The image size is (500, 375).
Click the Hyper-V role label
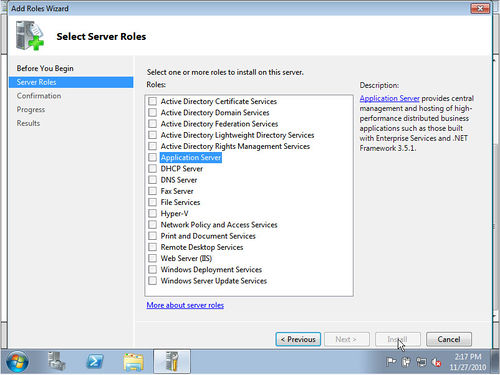tap(174, 213)
